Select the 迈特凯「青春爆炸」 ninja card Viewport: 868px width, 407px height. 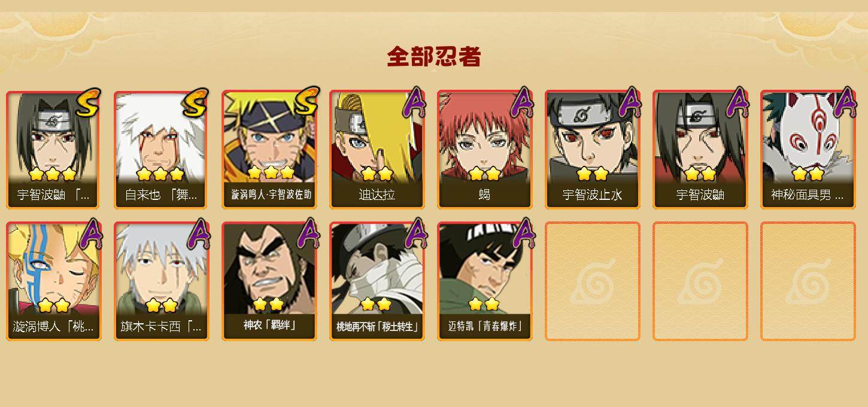click(x=484, y=281)
